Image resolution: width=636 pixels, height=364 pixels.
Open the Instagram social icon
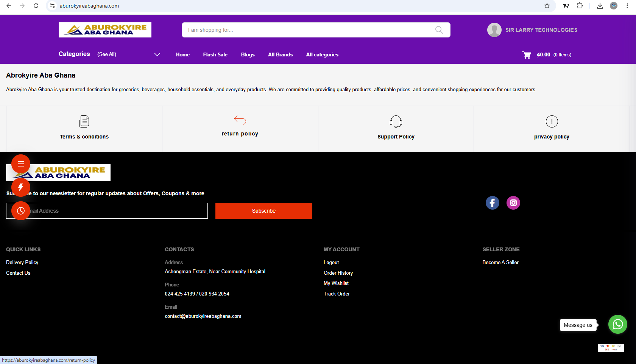(x=513, y=203)
